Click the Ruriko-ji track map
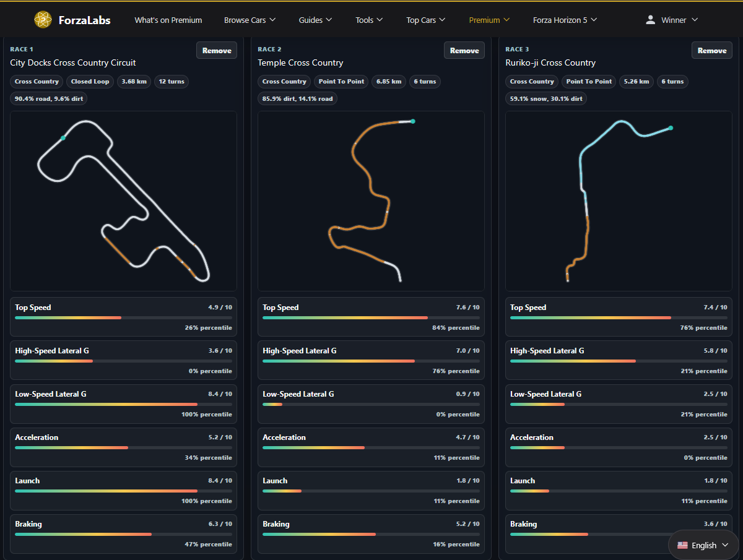Image resolution: width=743 pixels, height=560 pixels. click(619, 201)
